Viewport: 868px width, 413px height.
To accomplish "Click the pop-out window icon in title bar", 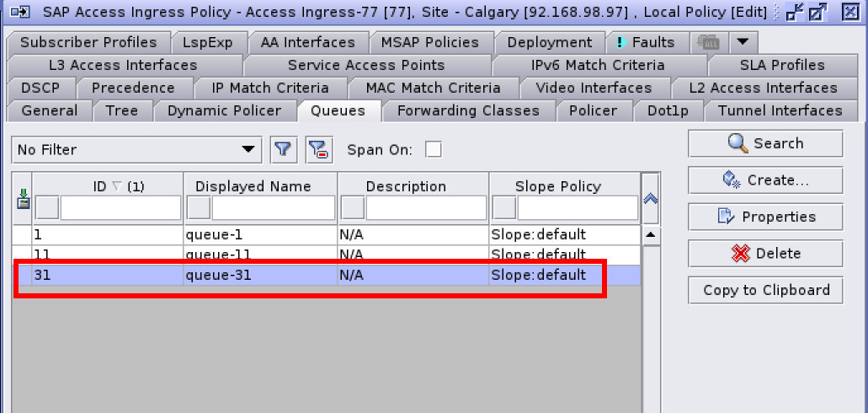I will (817, 13).
